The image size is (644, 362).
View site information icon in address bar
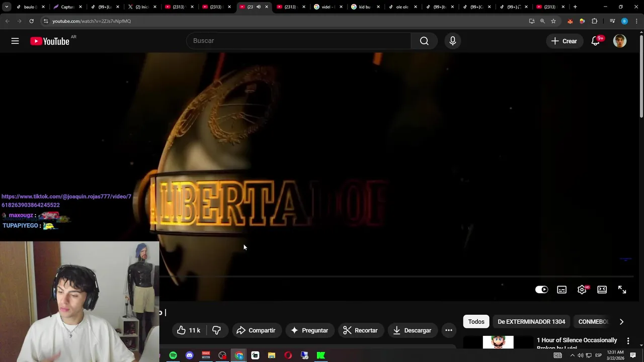46,21
